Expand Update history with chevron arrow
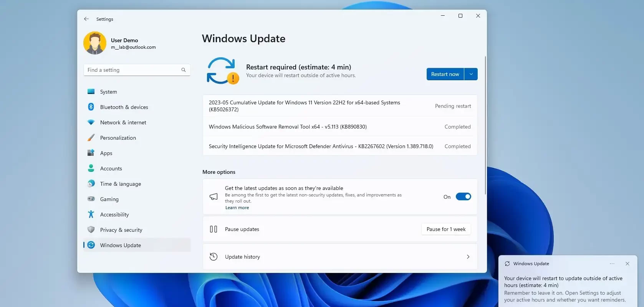Screen dimensions: 644x307 [468, 257]
